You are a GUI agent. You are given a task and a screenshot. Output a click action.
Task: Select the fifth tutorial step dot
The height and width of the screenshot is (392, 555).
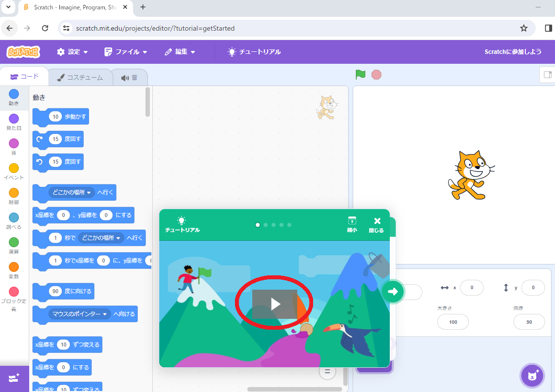point(289,225)
